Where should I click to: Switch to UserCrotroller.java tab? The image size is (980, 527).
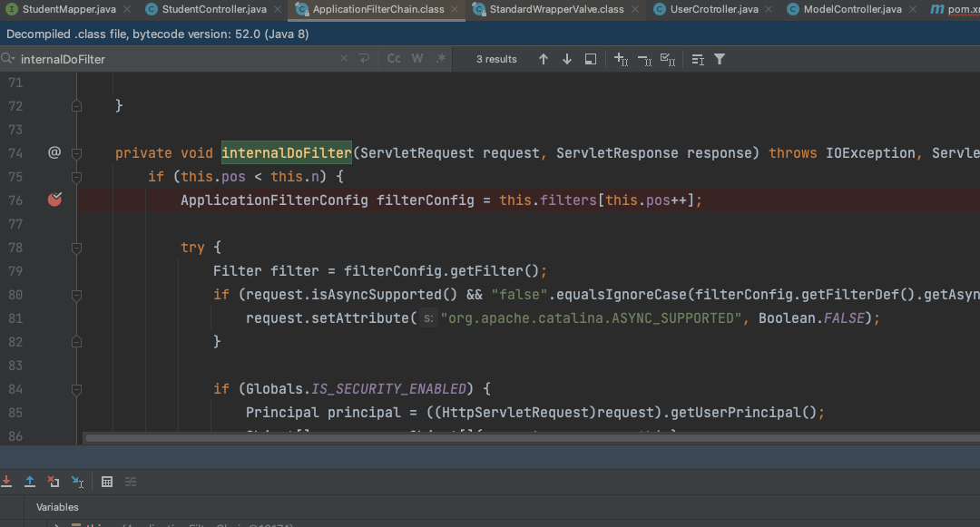(x=714, y=9)
